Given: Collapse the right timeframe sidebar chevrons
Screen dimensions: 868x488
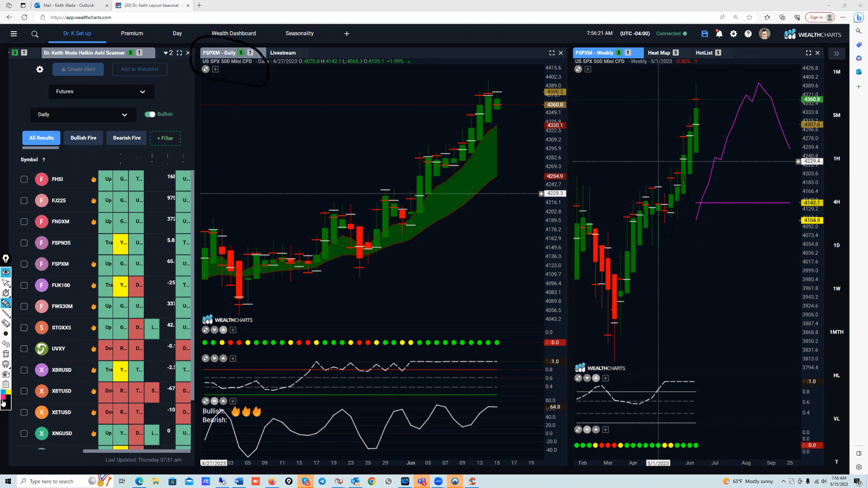Looking at the screenshot, I should (836, 53).
